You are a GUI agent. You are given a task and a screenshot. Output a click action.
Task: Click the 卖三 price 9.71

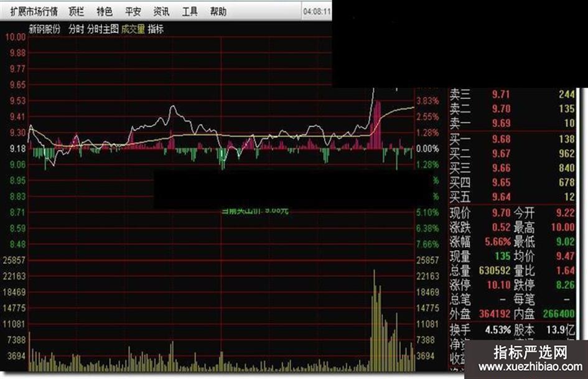501,94
